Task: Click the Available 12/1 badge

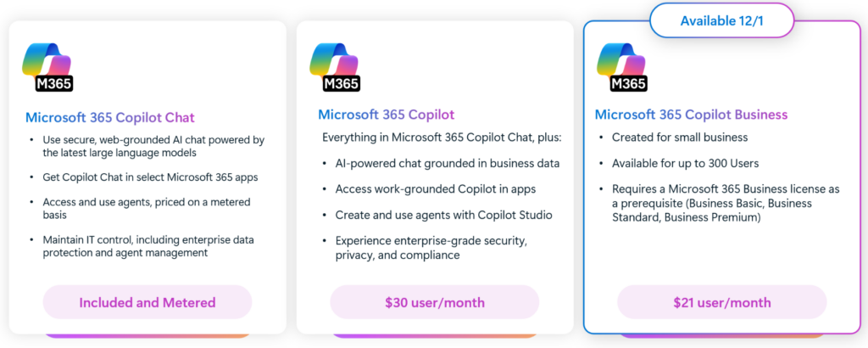Action: pyautogui.click(x=722, y=20)
